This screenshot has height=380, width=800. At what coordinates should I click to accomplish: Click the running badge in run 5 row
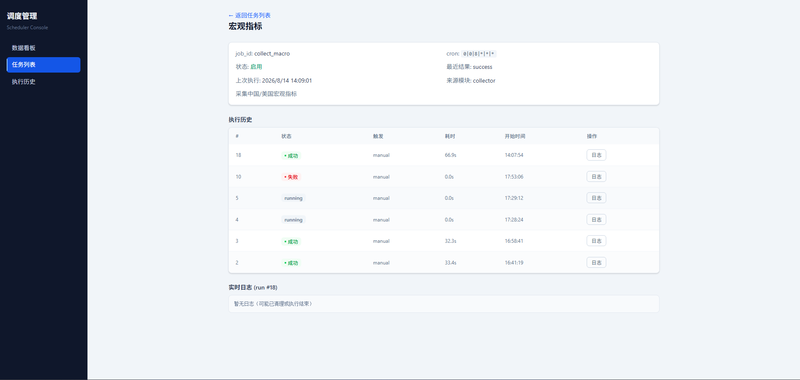[293, 198]
